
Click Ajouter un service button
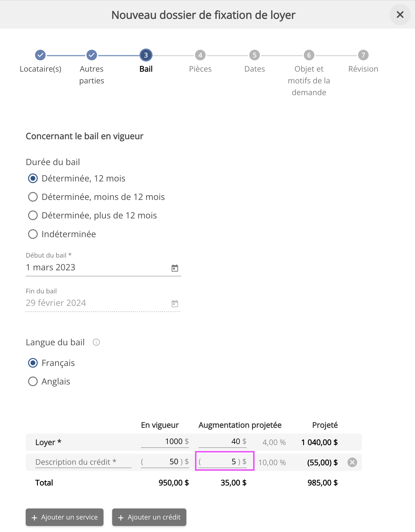pos(65,517)
